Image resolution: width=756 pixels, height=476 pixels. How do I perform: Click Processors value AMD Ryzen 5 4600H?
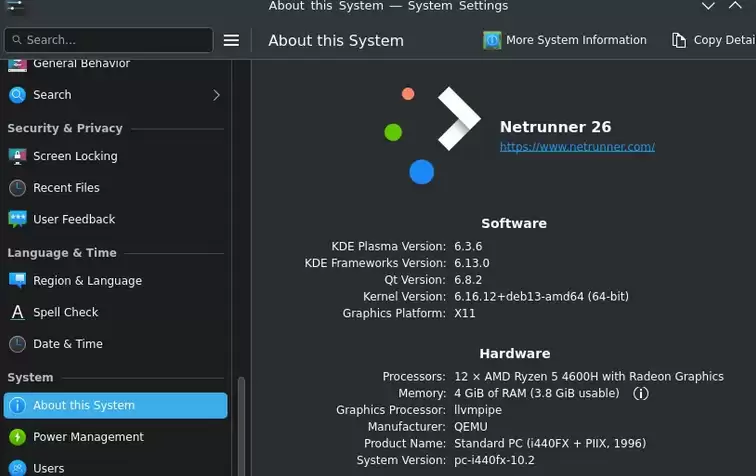tap(589, 377)
